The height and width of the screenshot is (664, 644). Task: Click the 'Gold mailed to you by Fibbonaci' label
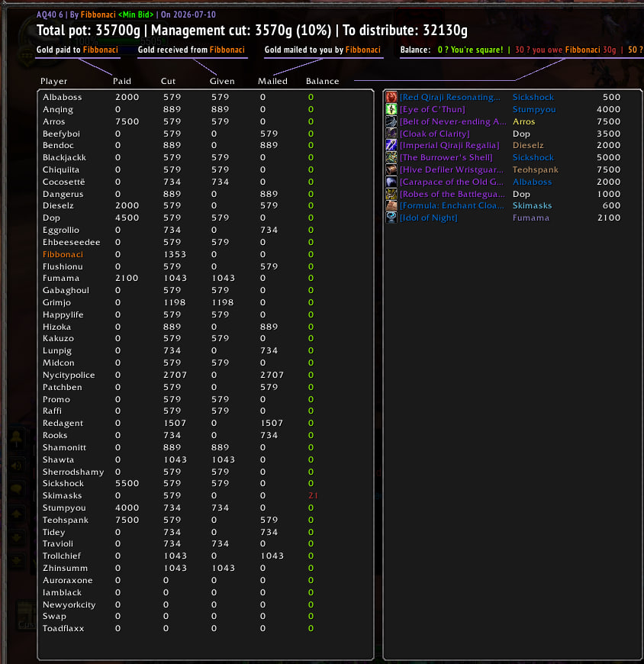[x=323, y=50]
